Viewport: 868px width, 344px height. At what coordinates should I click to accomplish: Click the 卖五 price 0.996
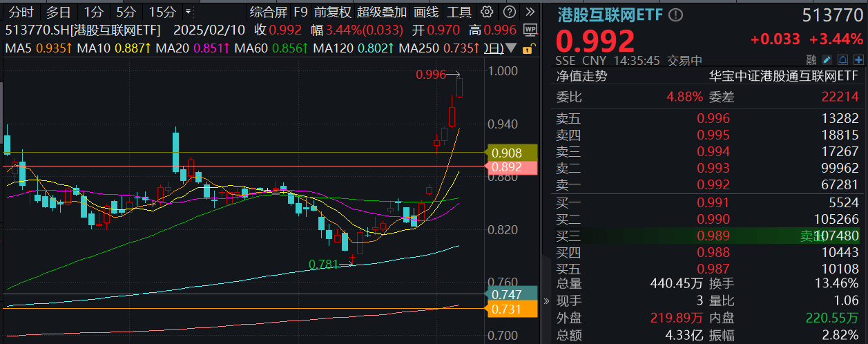pos(713,118)
